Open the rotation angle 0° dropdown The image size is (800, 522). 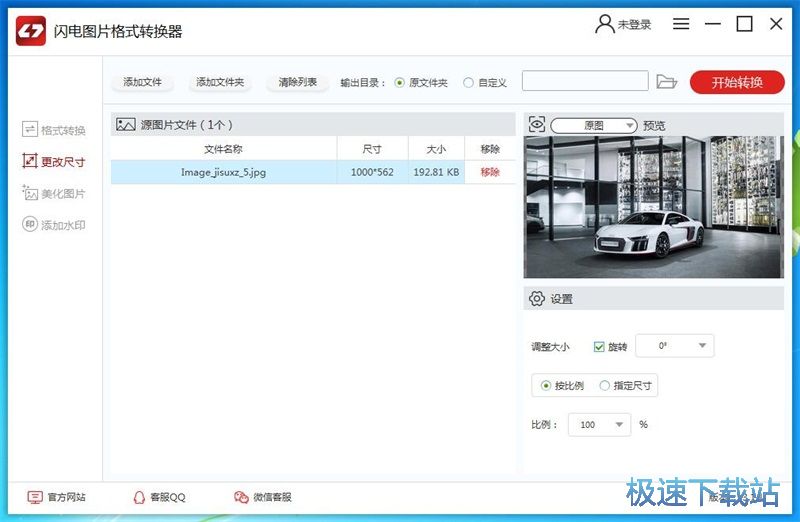[x=674, y=346]
